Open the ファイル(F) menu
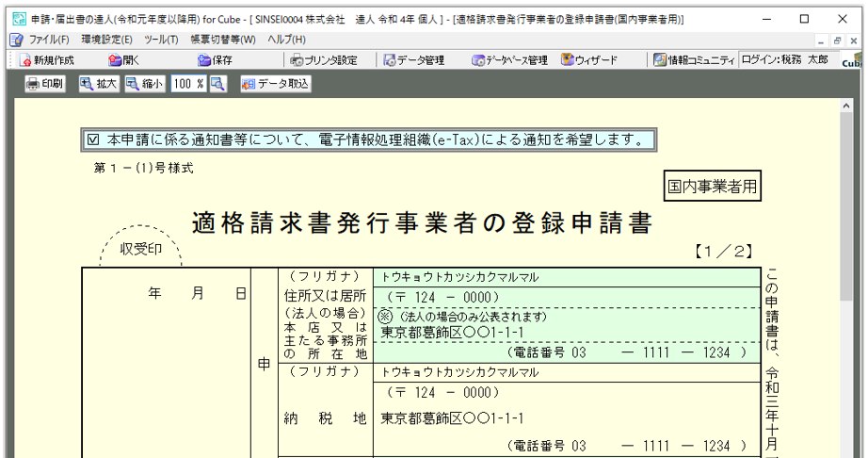The width and height of the screenshot is (868, 458). [x=49, y=40]
